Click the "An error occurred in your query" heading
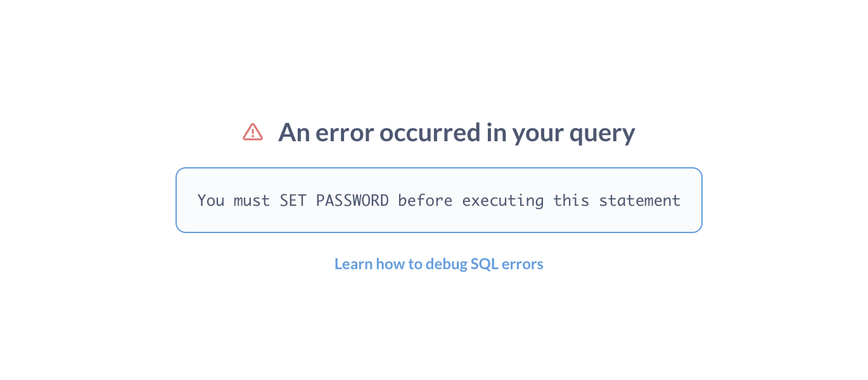The height and width of the screenshot is (380, 868). point(457,132)
